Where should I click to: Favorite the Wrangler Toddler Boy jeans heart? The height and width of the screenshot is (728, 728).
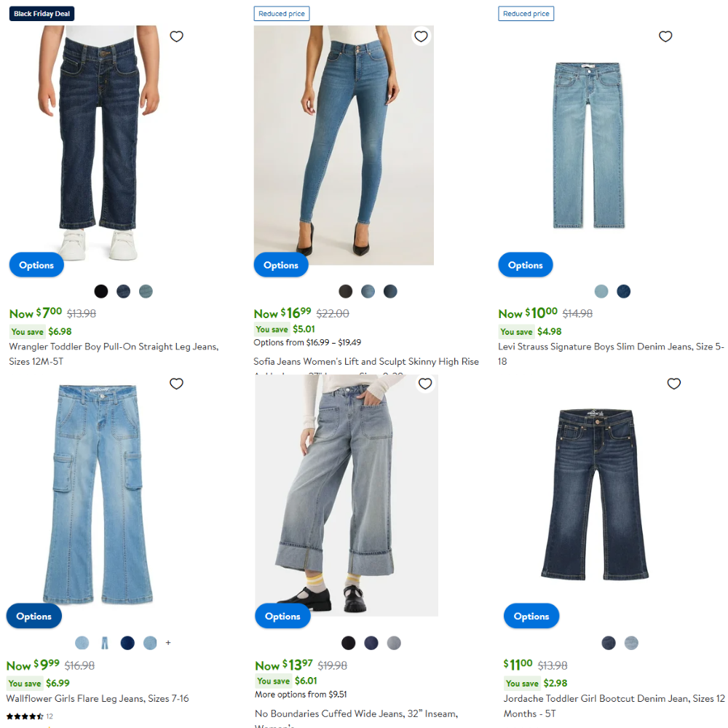coord(176,36)
